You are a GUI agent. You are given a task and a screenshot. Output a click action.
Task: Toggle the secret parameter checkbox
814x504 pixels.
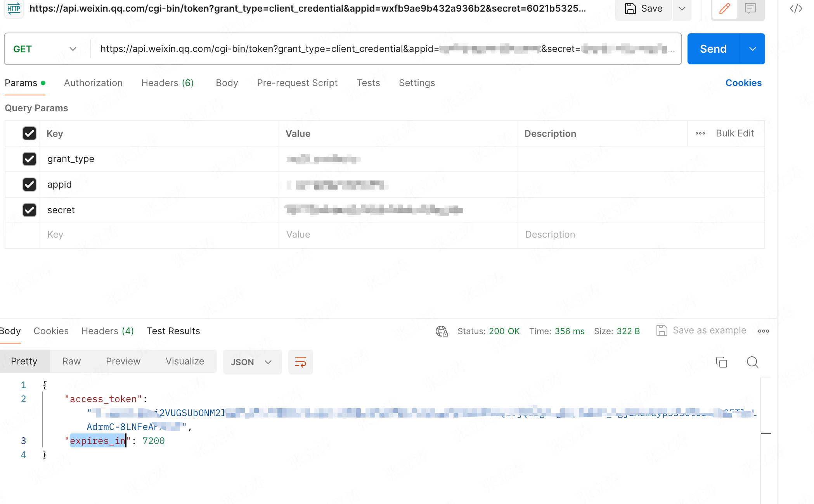(x=29, y=210)
